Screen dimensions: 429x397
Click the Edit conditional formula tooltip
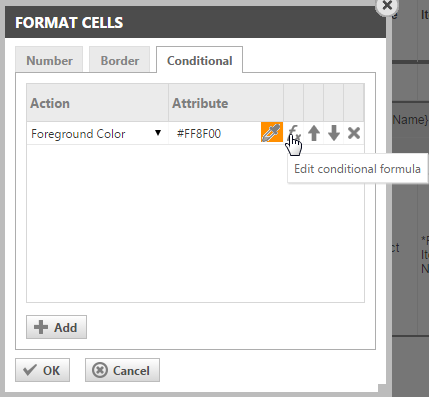click(357, 169)
